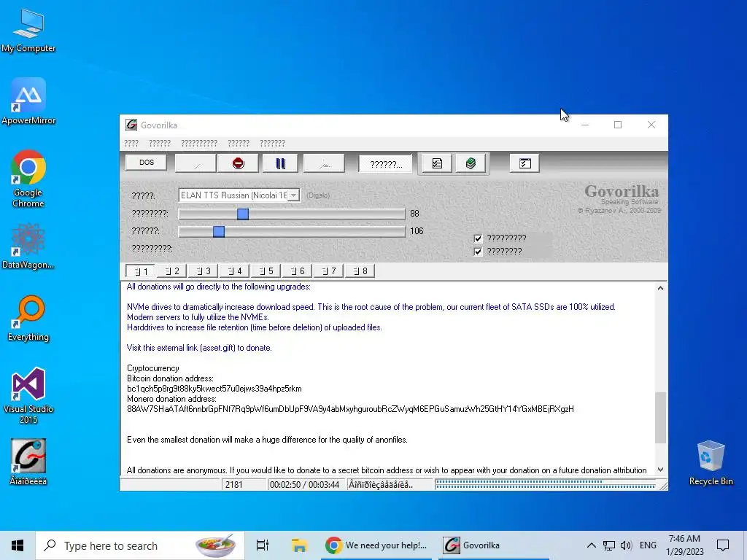Click the ENG language indicator
This screenshot has width=747, height=560.
648,545
